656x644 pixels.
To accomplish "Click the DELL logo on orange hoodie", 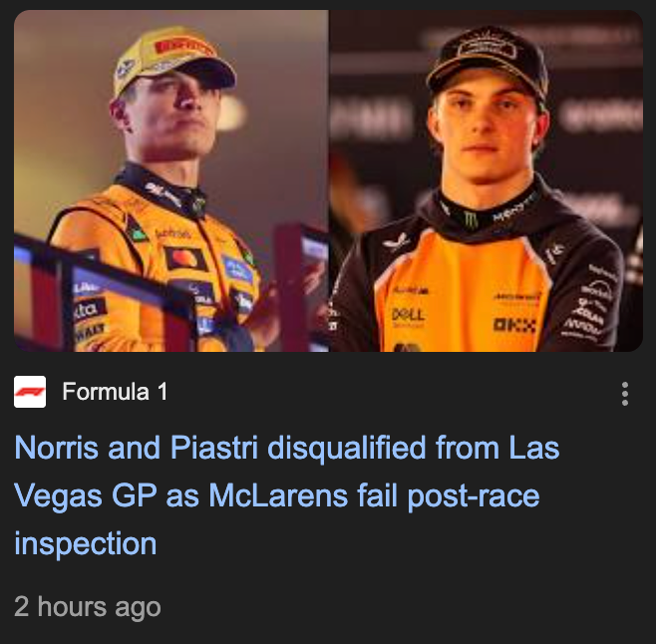I will [408, 313].
